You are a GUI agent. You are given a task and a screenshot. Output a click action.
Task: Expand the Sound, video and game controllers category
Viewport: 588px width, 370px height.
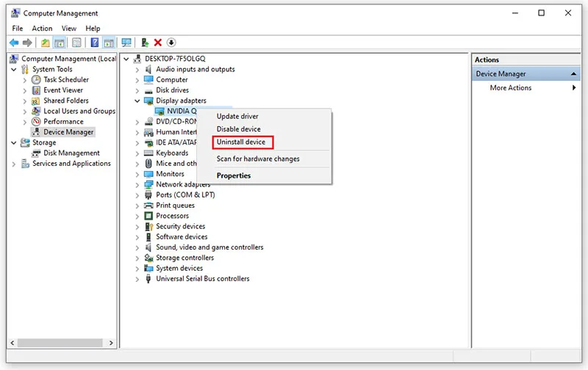click(x=137, y=248)
